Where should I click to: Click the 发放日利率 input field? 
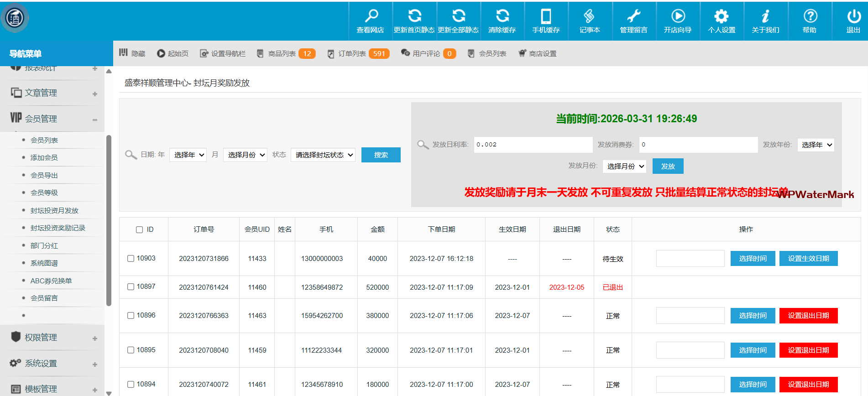533,145
